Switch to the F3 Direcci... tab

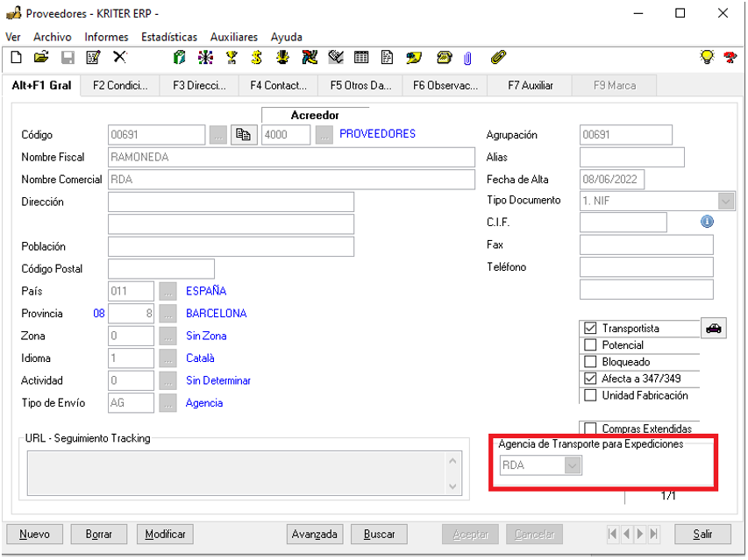[200, 86]
